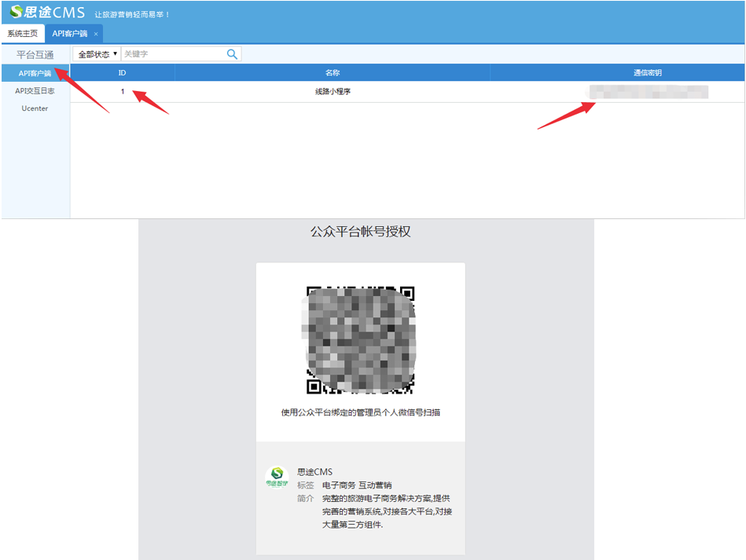Select the API客户端 tab
746x560 pixels.
click(69, 34)
